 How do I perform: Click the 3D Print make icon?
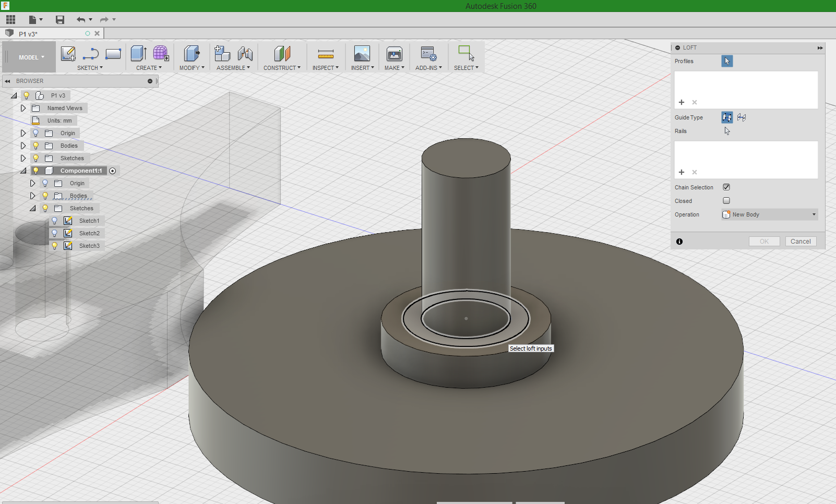[x=395, y=54]
